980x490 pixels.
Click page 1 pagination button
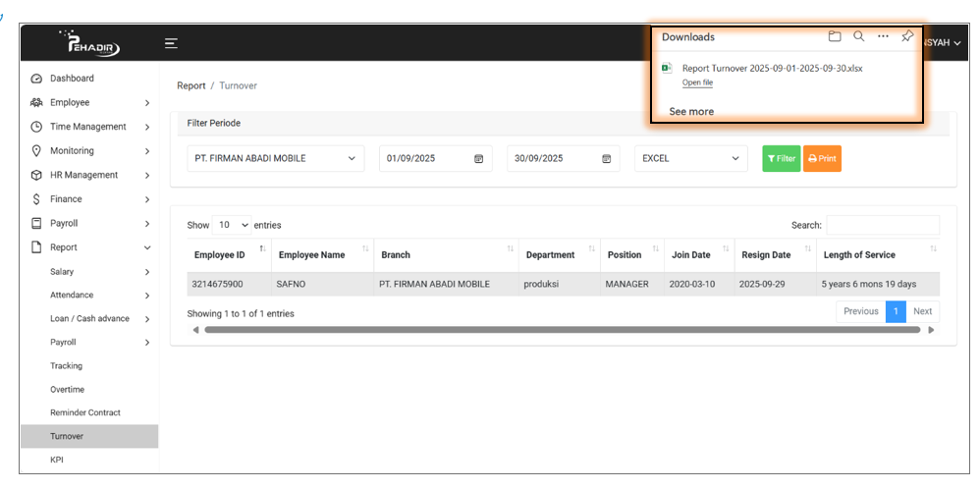pyautogui.click(x=896, y=311)
